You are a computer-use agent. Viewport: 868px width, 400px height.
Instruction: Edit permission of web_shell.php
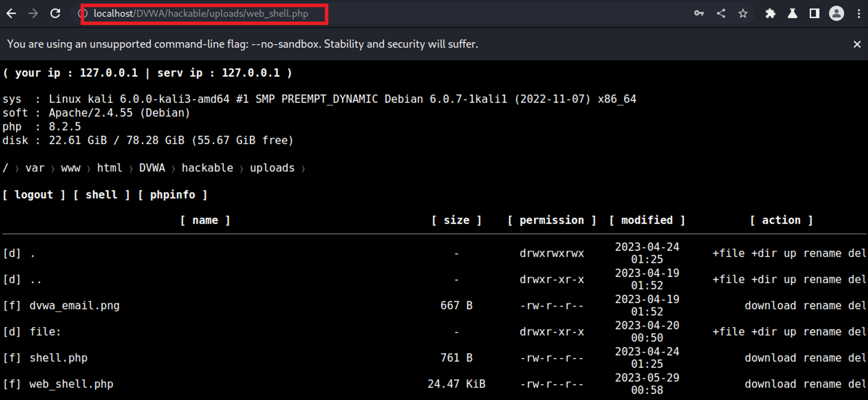click(x=552, y=384)
